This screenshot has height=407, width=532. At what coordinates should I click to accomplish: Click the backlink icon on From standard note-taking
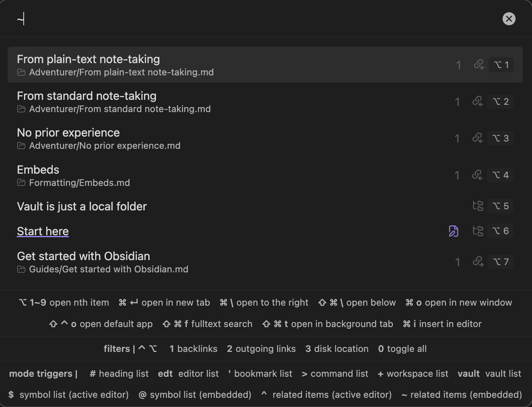coord(478,101)
